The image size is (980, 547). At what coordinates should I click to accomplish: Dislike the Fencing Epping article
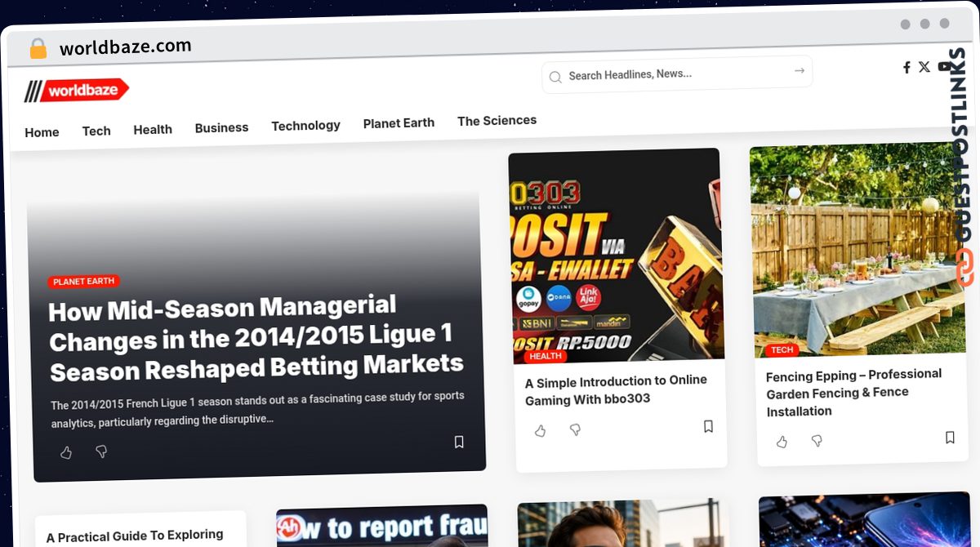click(x=817, y=441)
